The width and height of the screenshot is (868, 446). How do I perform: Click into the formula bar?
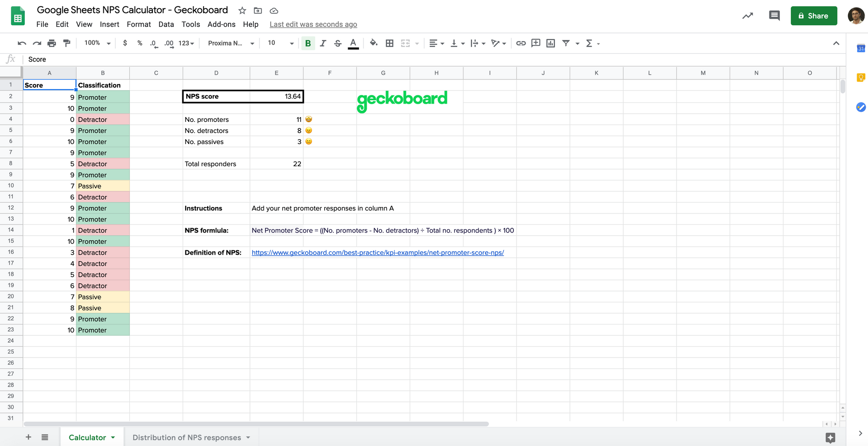coord(434,59)
